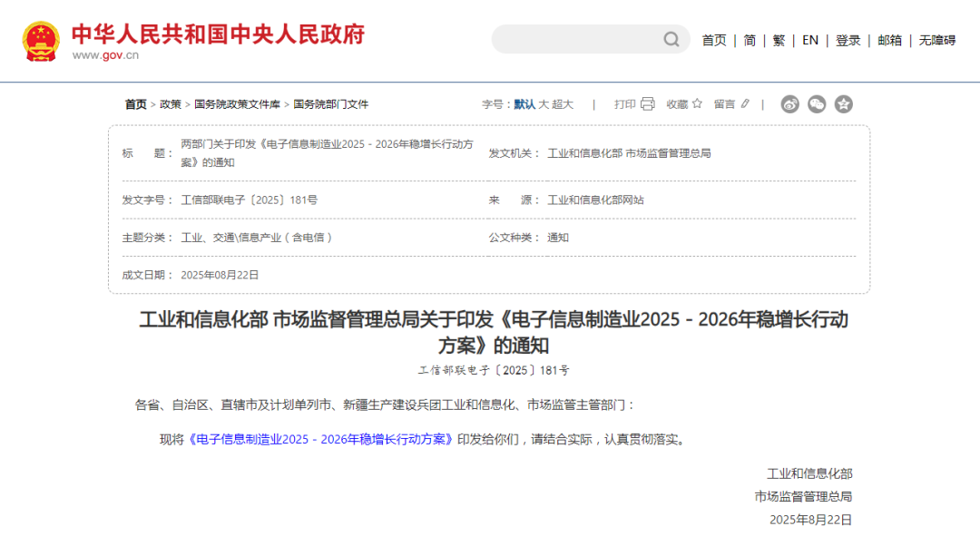Click the date 2025年08月22日 in metadata
The height and width of the screenshot is (546, 980).
(220, 275)
